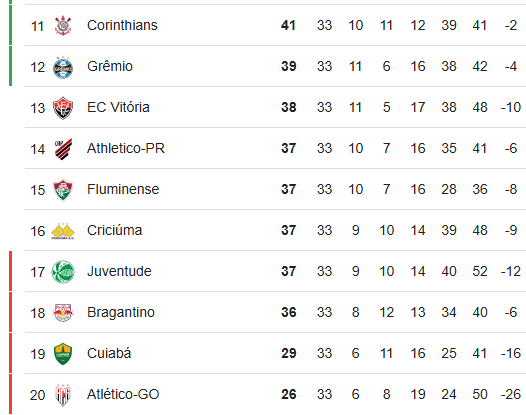Click the Cuiabá club crest
The height and width of the screenshot is (415, 526).
[63, 354]
